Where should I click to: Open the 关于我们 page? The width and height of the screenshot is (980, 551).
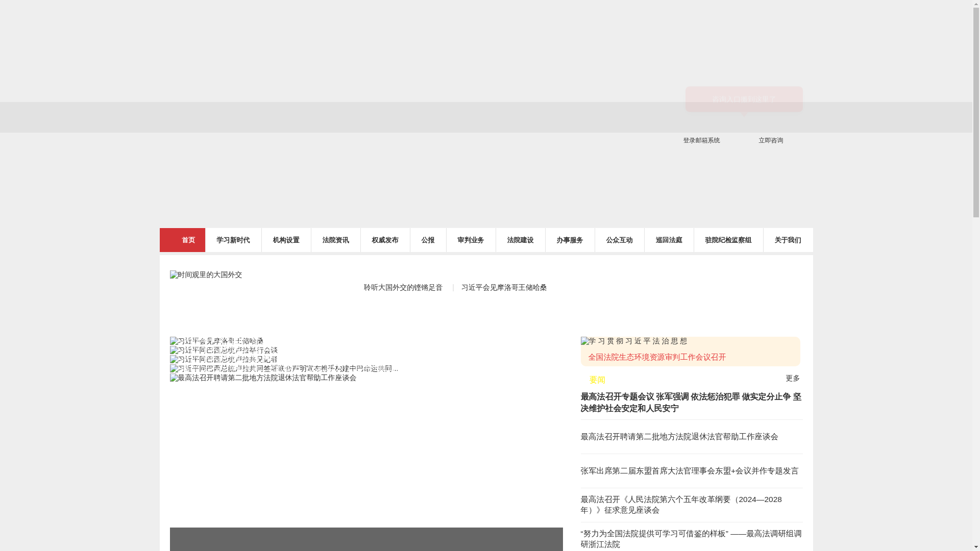pyautogui.click(x=788, y=240)
